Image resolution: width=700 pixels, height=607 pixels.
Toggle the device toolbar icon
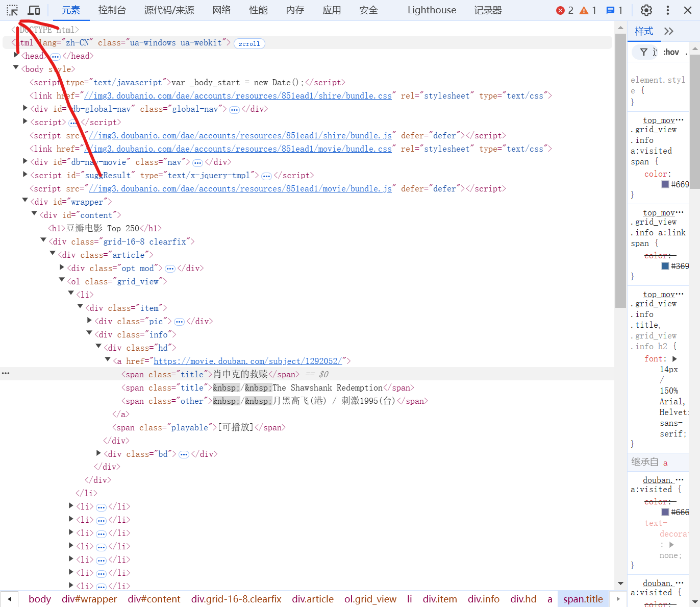34,10
